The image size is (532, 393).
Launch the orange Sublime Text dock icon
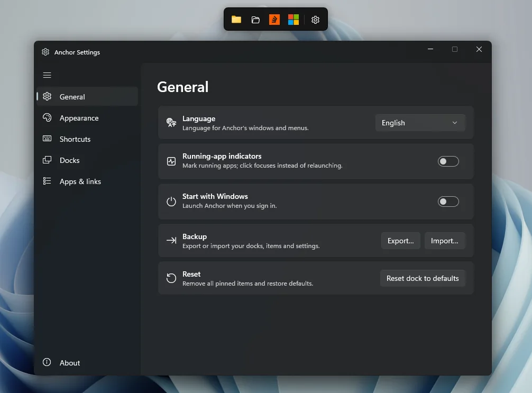pyautogui.click(x=274, y=20)
